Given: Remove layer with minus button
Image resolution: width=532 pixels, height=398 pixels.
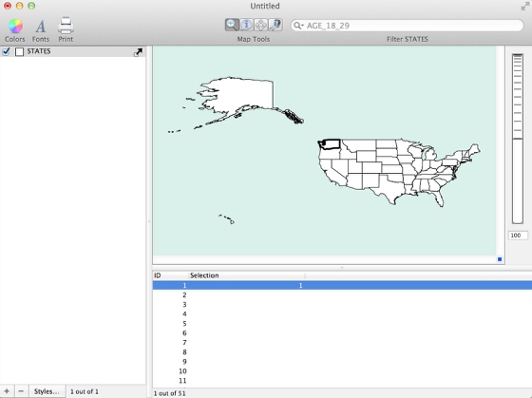Looking at the screenshot, I should [21, 391].
